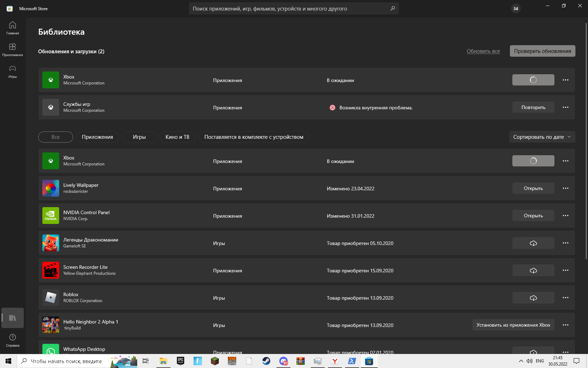
Task: Select the Кино и ТВ filter tab
Action: tap(177, 137)
